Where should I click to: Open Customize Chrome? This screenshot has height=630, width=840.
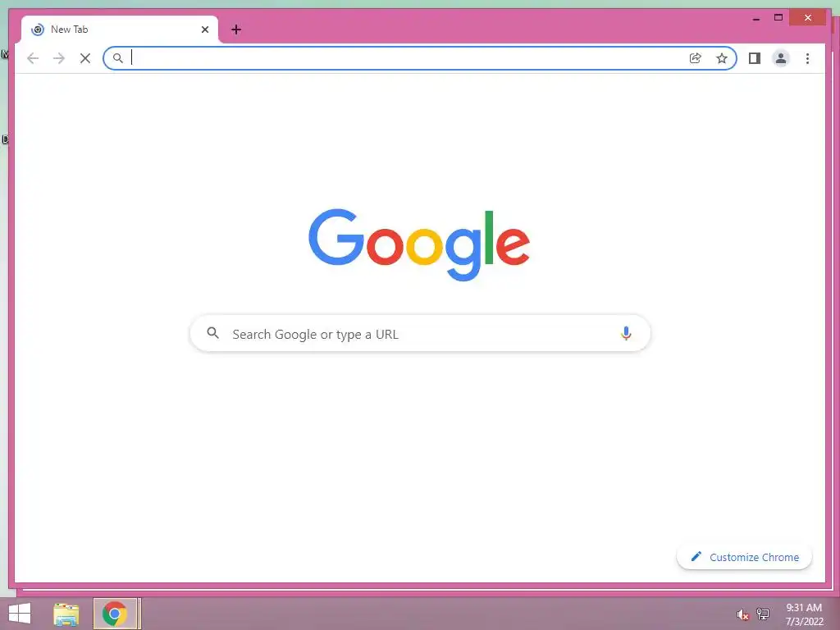pyautogui.click(x=744, y=557)
